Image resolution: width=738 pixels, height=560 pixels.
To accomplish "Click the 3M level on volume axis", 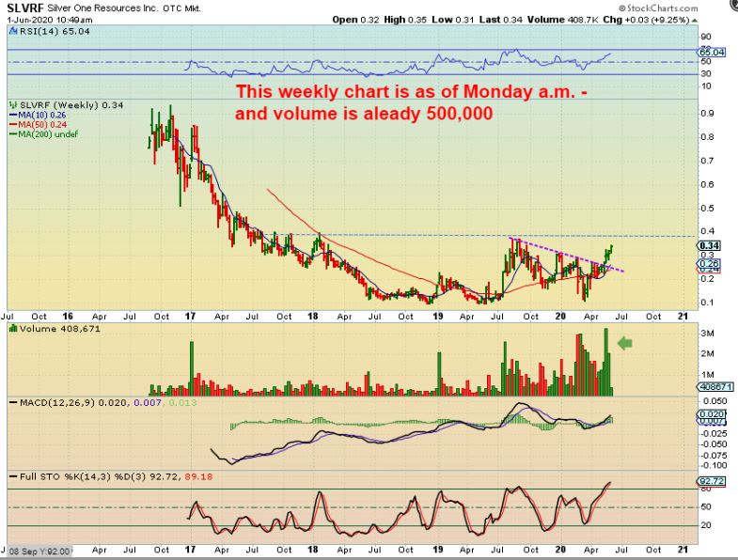I will pos(708,334).
